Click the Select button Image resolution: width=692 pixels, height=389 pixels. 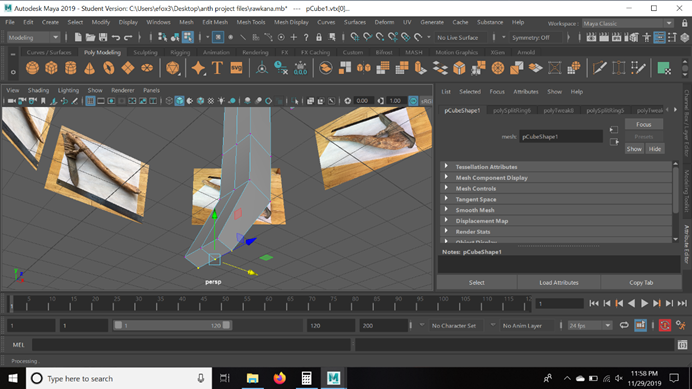477,283
